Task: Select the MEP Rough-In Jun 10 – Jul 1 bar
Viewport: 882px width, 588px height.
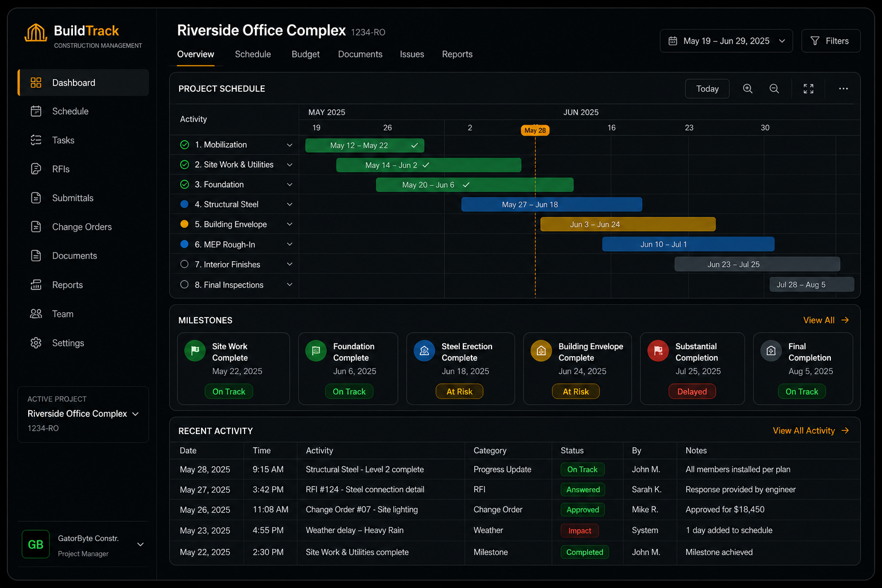Action: pyautogui.click(x=688, y=244)
